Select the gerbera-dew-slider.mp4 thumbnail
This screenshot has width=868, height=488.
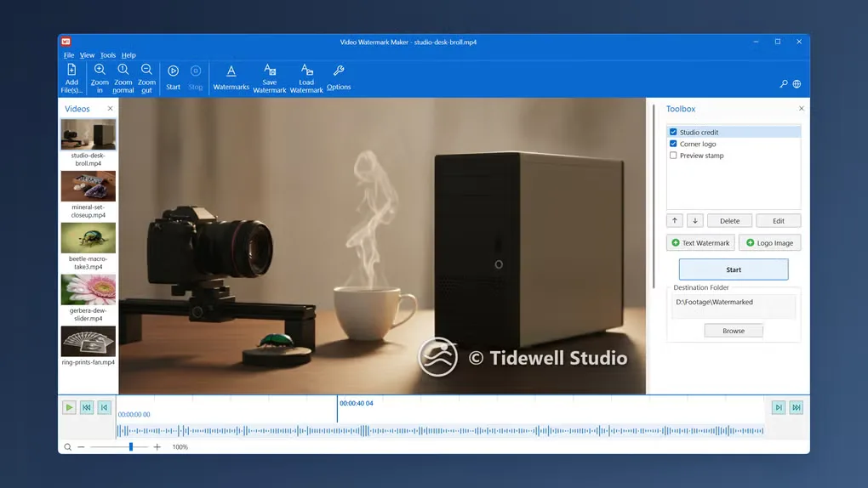tap(88, 289)
